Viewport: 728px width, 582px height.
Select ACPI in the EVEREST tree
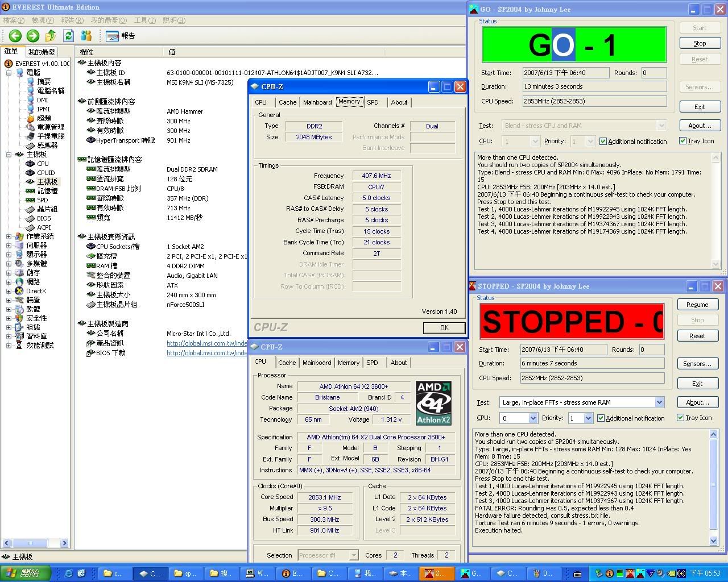click(44, 227)
